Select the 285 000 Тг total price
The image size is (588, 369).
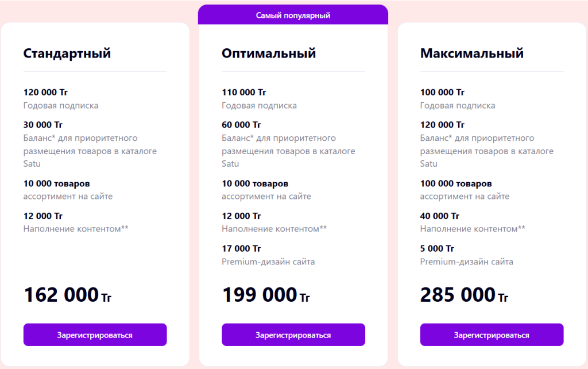click(464, 295)
